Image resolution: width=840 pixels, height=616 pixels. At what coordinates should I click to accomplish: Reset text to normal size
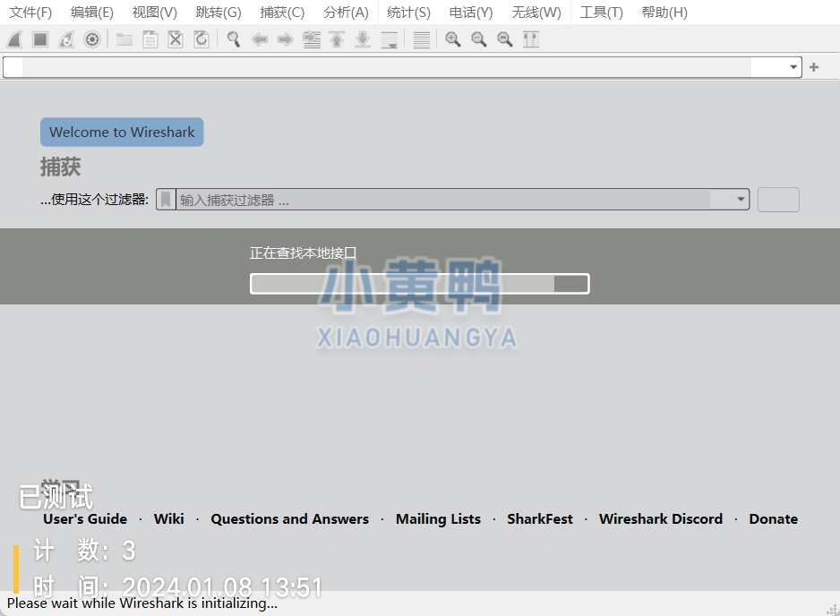pos(505,39)
